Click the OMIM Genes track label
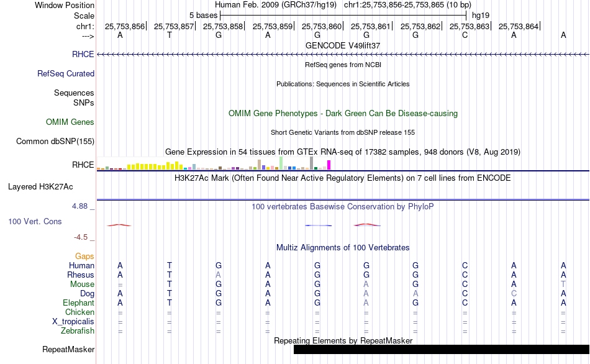 click(x=70, y=122)
